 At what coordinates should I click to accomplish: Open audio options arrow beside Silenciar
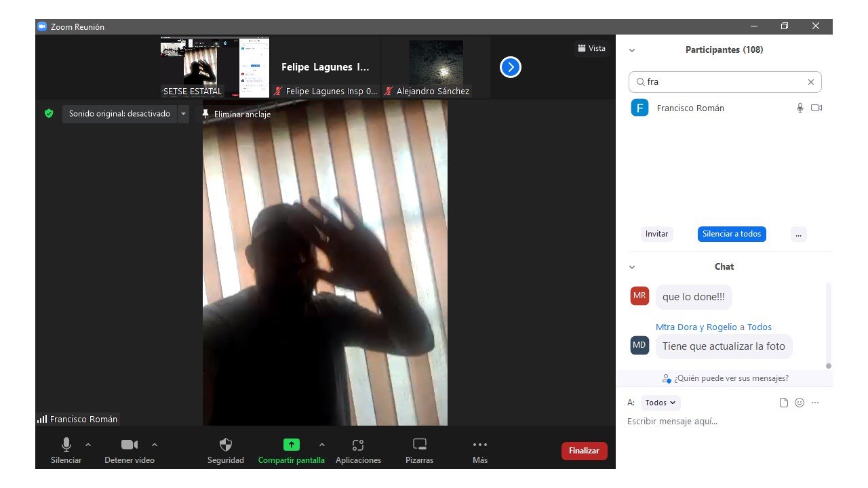pyautogui.click(x=88, y=445)
